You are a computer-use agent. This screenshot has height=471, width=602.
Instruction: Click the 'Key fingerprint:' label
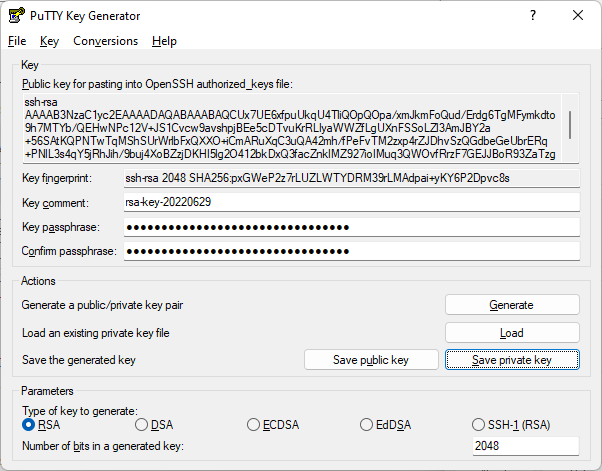click(x=57, y=178)
